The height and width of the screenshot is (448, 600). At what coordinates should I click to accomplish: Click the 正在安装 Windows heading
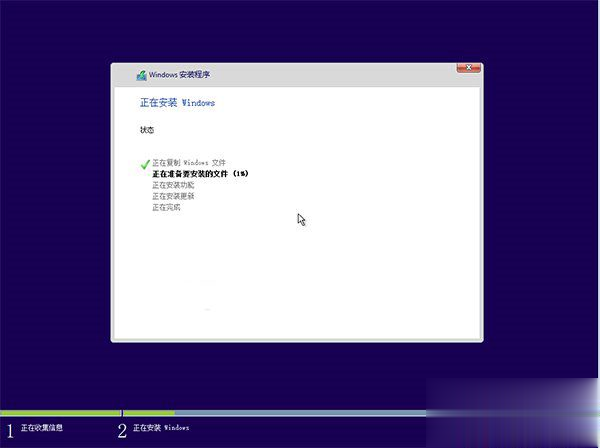click(x=177, y=103)
